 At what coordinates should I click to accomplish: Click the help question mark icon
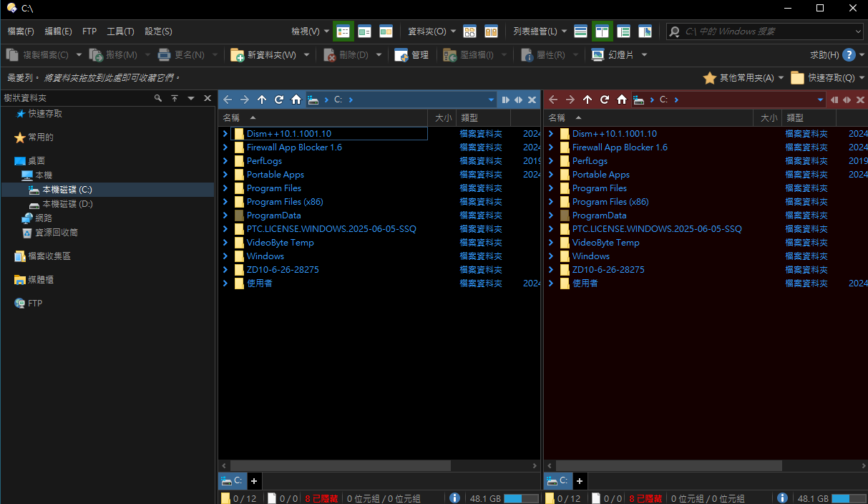[849, 55]
